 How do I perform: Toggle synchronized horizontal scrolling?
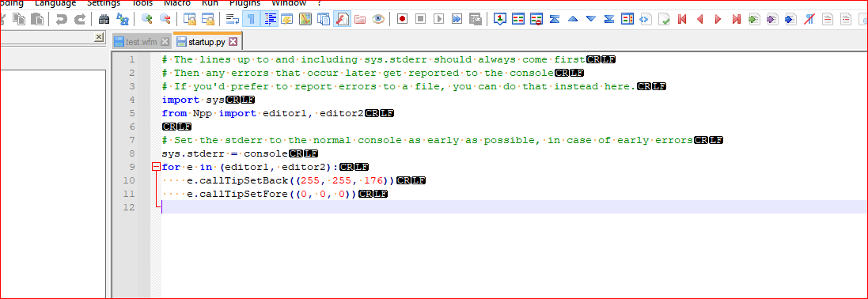coord(208,19)
